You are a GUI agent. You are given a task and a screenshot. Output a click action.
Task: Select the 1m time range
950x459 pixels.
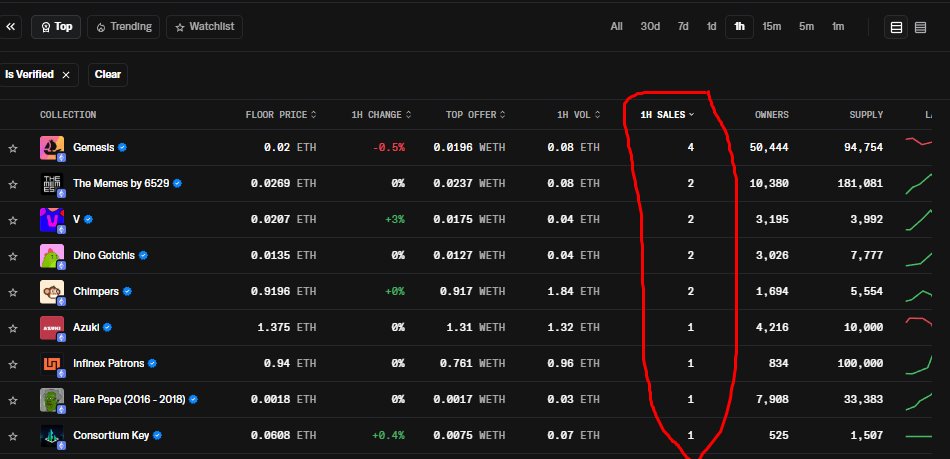pyautogui.click(x=838, y=27)
